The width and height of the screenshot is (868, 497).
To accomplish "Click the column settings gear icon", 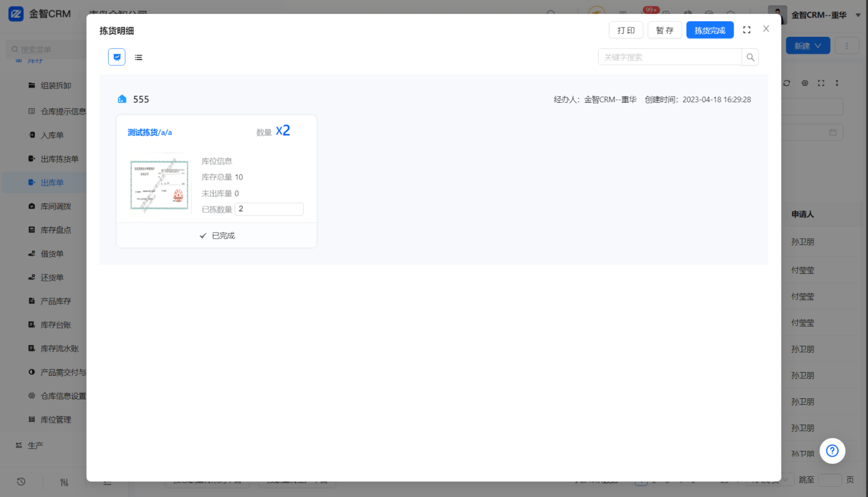I will coord(805,83).
